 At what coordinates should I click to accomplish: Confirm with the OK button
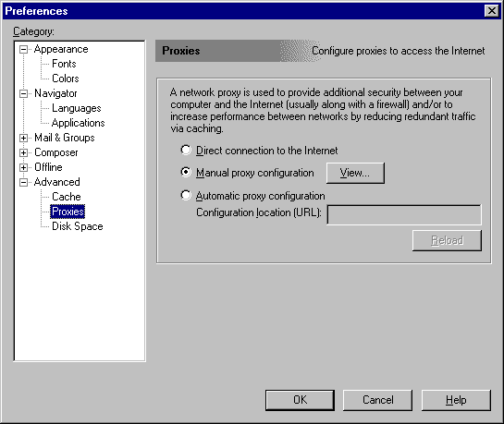[300, 400]
